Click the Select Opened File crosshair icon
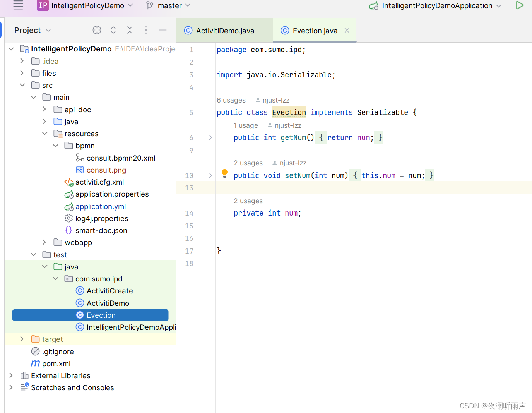532x413 pixels. tap(97, 30)
